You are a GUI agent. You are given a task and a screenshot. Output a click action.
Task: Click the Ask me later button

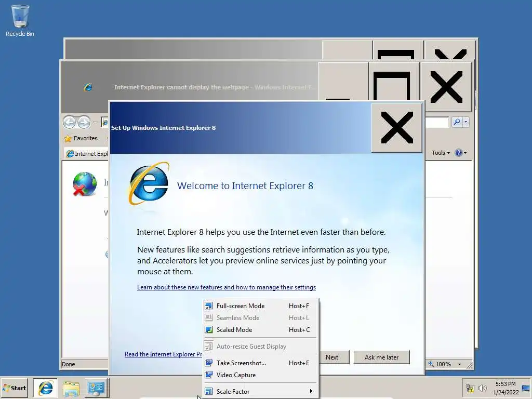(x=382, y=357)
